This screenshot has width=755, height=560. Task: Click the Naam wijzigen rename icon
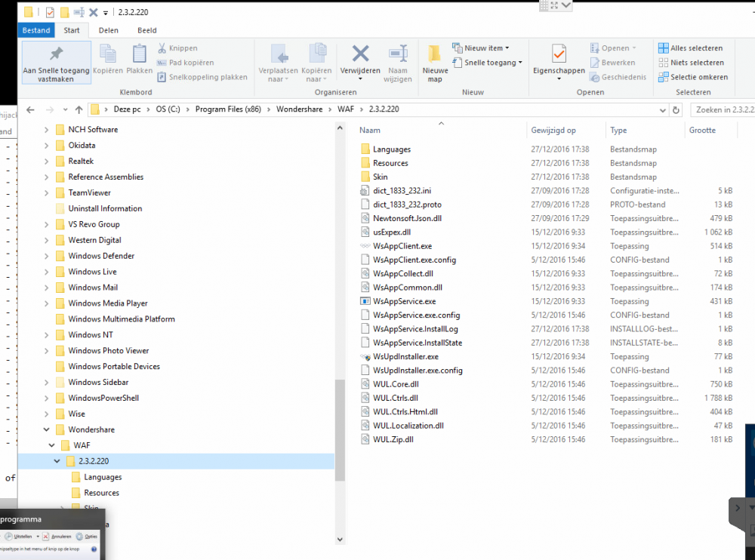[397, 62]
